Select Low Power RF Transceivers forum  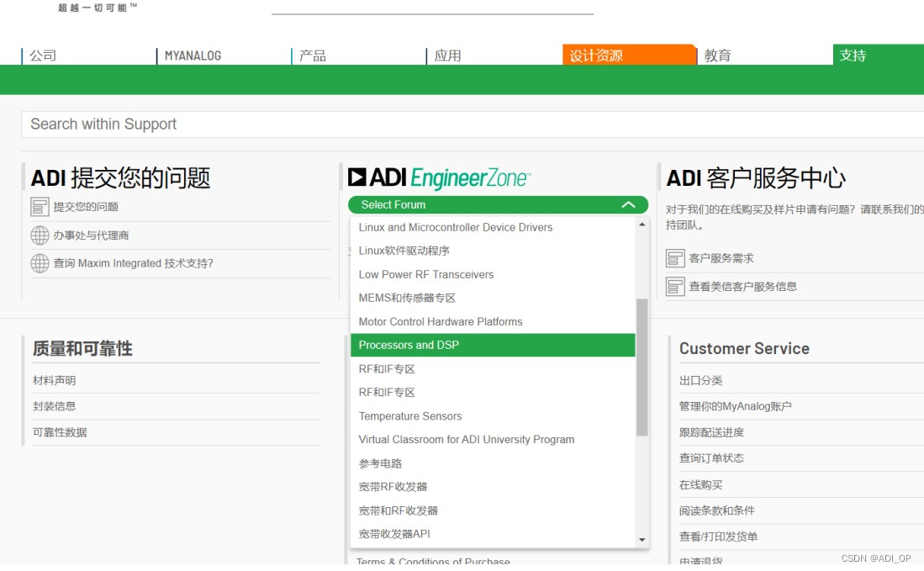(493, 275)
